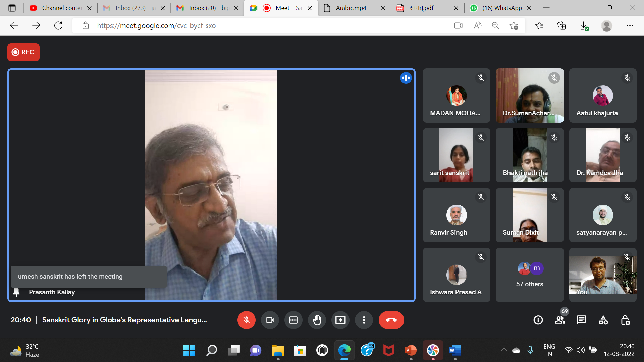Expand the hidden system tray icons
The image size is (644, 362).
[504, 350]
